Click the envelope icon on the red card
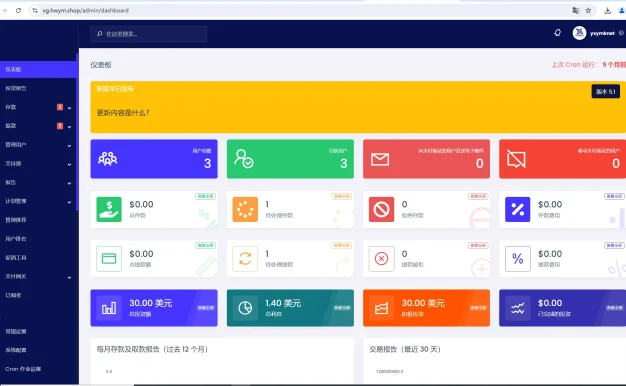The width and height of the screenshot is (626, 386). 380,159
